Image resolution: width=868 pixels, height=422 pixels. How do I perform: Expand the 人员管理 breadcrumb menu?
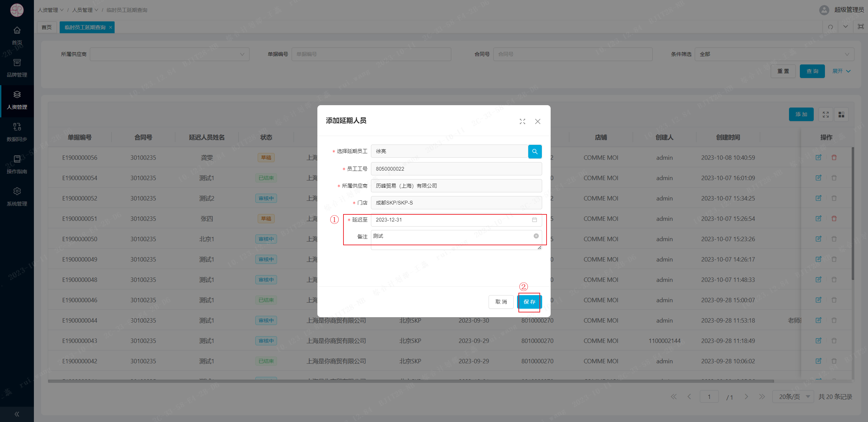click(x=85, y=10)
